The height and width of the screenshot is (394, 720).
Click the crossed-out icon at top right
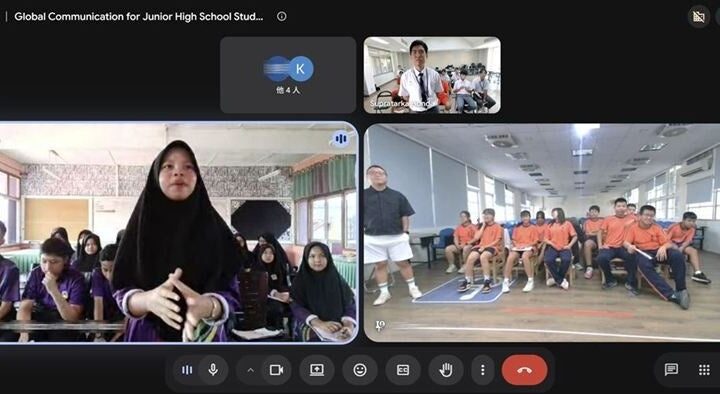pos(699,17)
